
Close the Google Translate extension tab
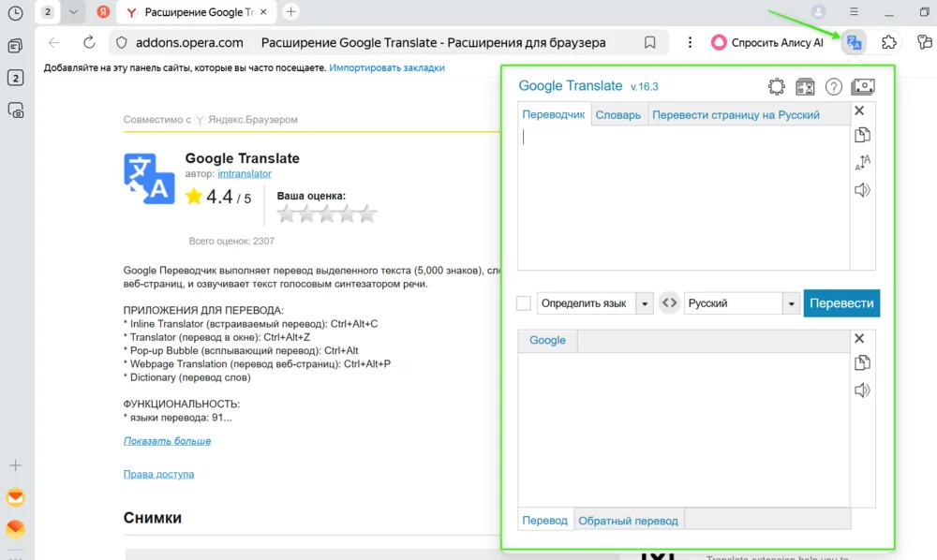pos(263,12)
